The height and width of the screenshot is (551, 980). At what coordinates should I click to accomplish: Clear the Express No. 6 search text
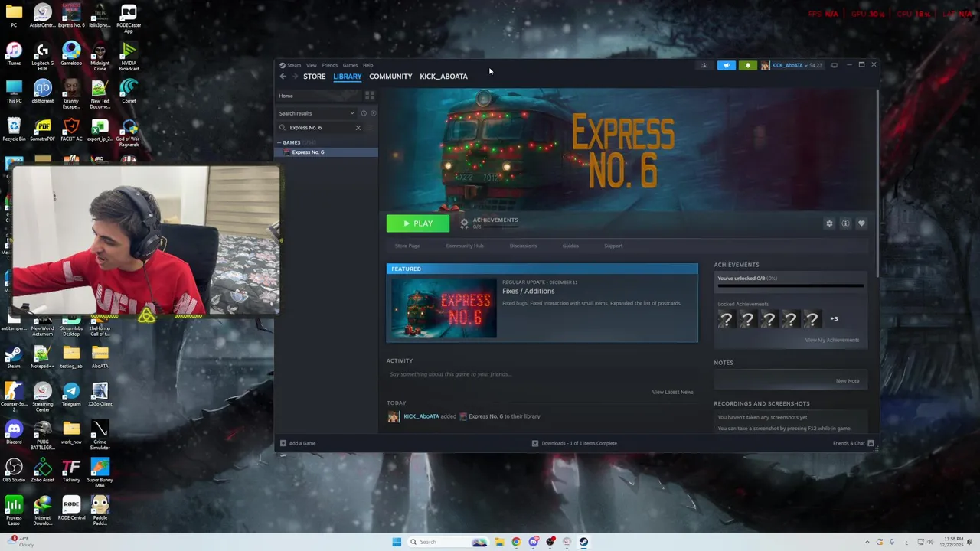coord(358,128)
